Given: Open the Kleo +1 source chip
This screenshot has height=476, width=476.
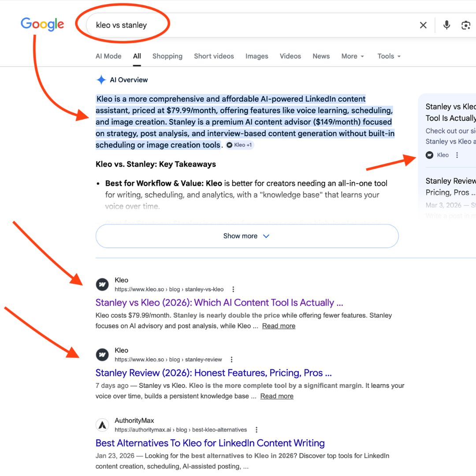Looking at the screenshot, I should coord(239,145).
